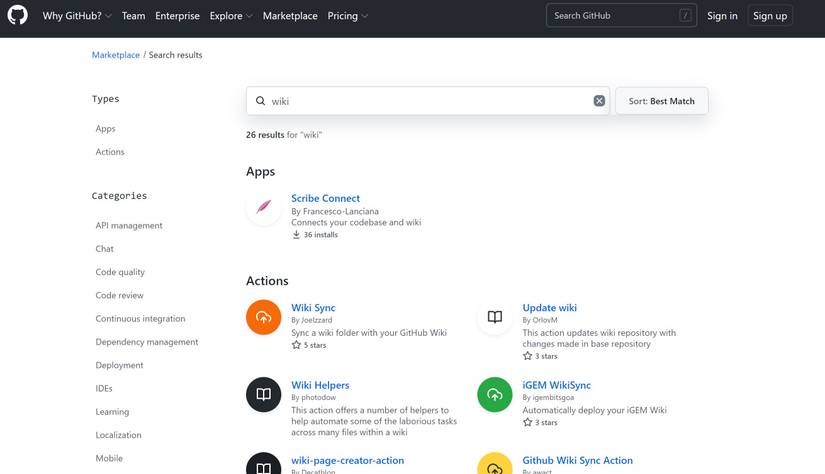Click the Update wiki book icon

pyautogui.click(x=494, y=317)
